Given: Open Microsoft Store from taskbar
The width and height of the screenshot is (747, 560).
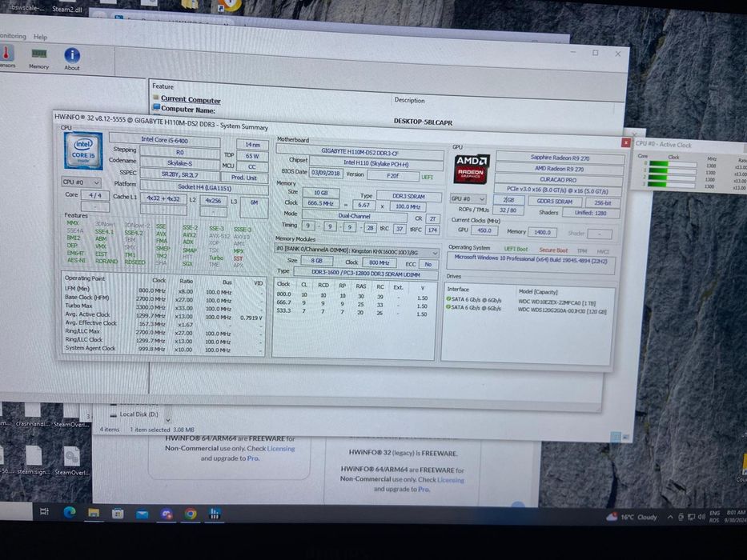Looking at the screenshot, I should (118, 514).
